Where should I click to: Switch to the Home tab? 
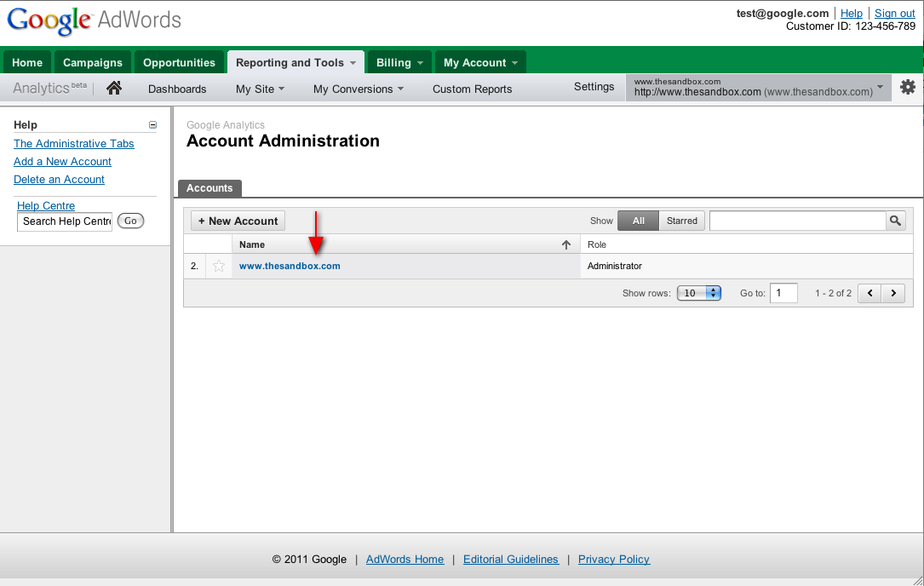[27, 62]
